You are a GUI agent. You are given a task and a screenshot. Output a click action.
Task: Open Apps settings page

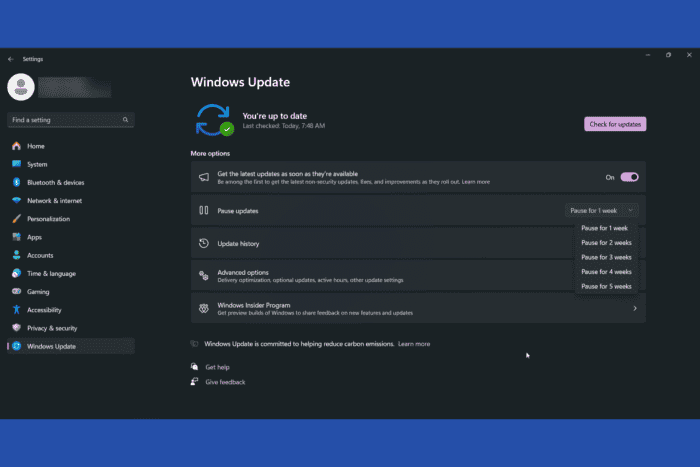pyautogui.click(x=71, y=237)
